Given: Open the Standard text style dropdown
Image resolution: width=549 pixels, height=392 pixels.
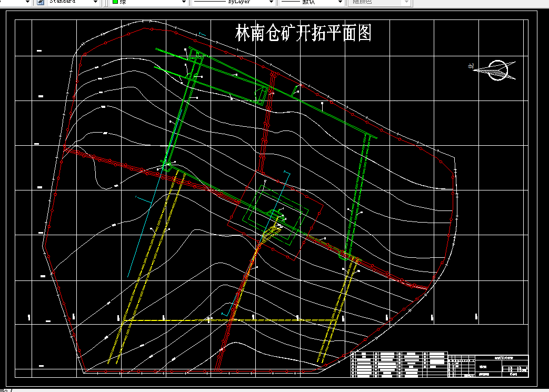Looking at the screenshot, I should tap(96, 3).
